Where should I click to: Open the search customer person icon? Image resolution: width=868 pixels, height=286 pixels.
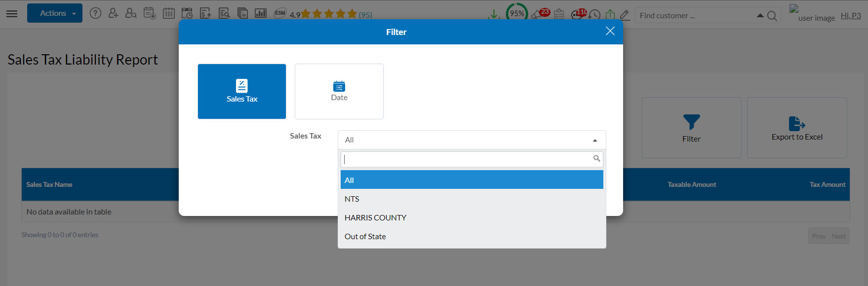point(131,13)
